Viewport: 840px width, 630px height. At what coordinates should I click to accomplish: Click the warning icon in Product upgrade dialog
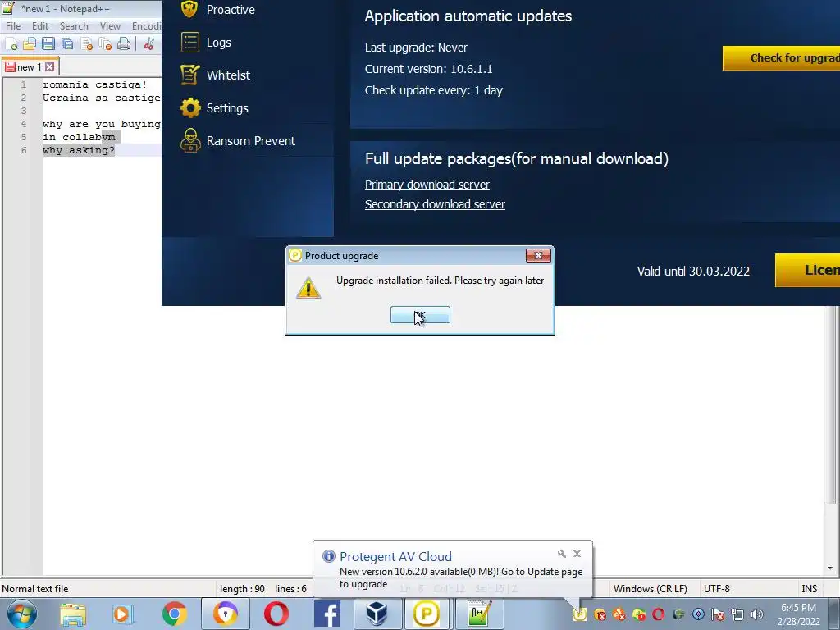point(308,288)
